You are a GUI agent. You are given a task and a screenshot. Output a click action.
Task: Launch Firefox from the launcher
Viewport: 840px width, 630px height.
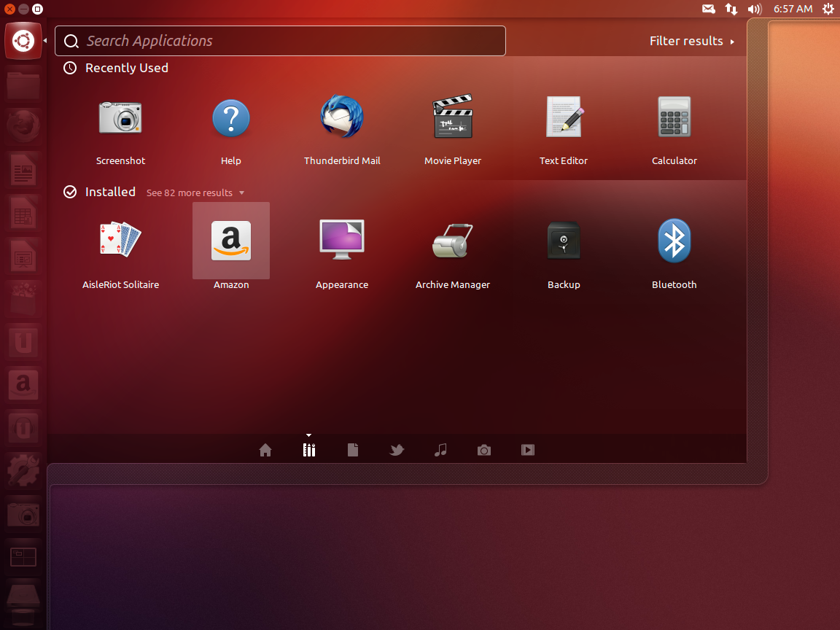pos(23,127)
